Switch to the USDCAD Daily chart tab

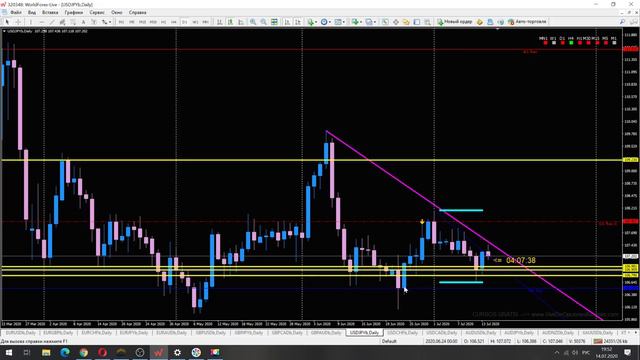click(442, 333)
